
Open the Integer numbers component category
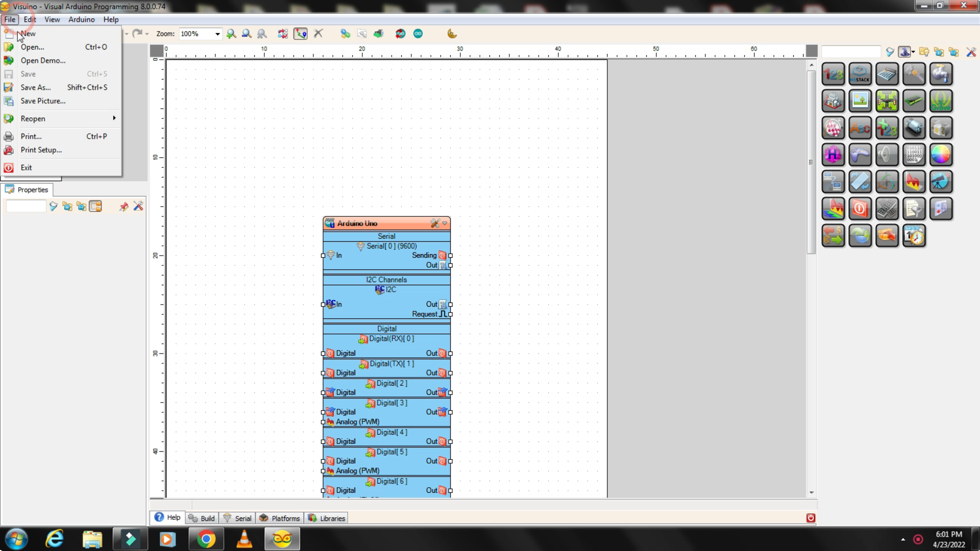(x=833, y=74)
